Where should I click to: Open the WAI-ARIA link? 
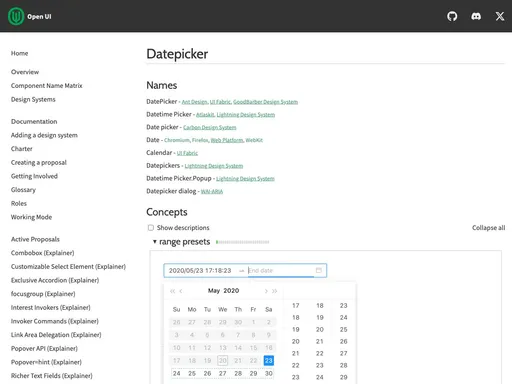tap(212, 191)
